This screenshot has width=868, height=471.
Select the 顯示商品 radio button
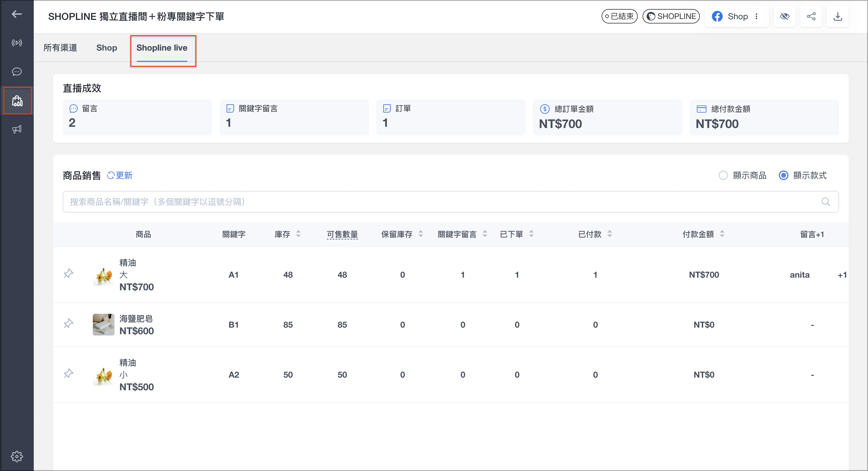(x=723, y=175)
